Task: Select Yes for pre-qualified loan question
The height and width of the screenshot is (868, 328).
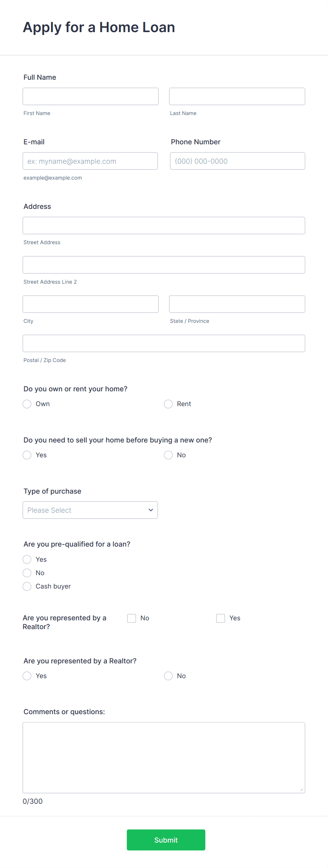Action: pos(27,559)
